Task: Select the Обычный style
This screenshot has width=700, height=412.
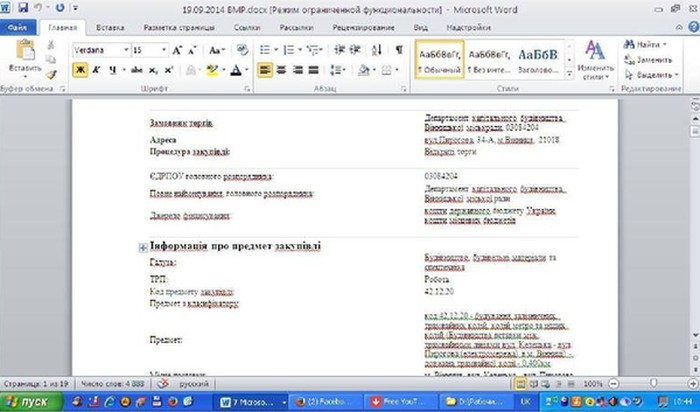Action: coord(439,60)
